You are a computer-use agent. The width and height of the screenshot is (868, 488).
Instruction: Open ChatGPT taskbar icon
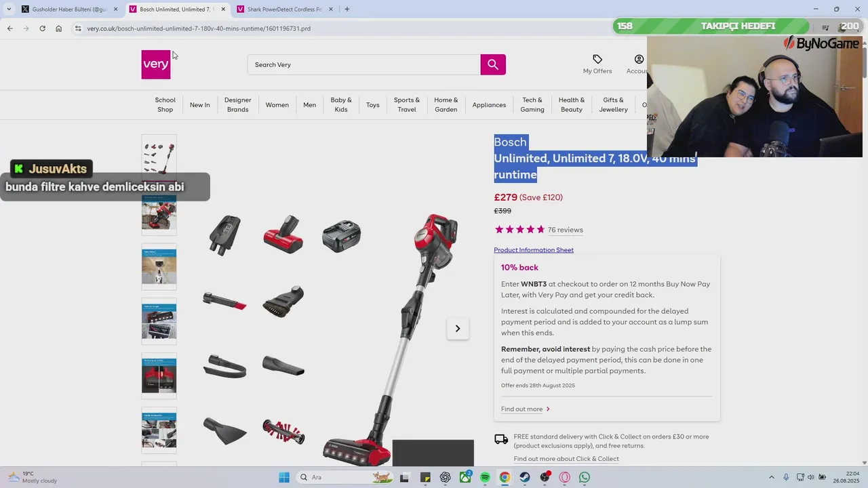click(445, 477)
